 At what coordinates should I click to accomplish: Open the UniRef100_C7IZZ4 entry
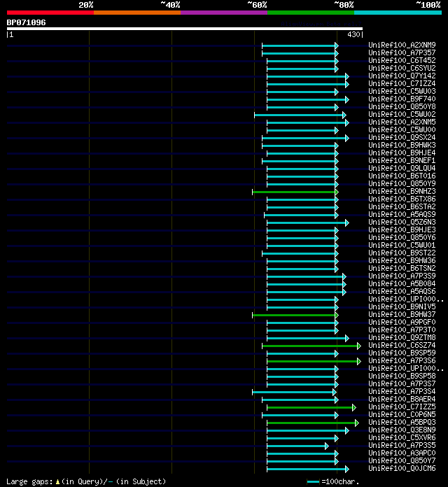point(402,83)
